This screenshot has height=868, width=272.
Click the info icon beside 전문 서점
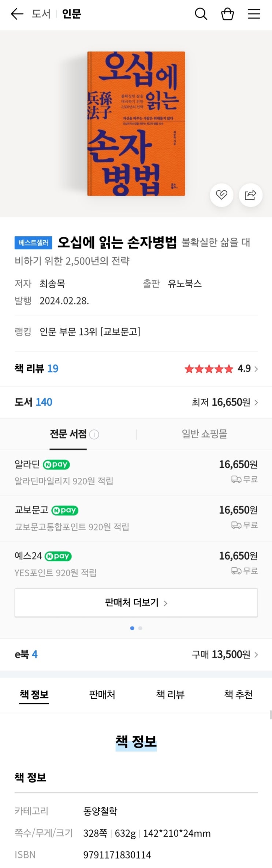tap(94, 435)
